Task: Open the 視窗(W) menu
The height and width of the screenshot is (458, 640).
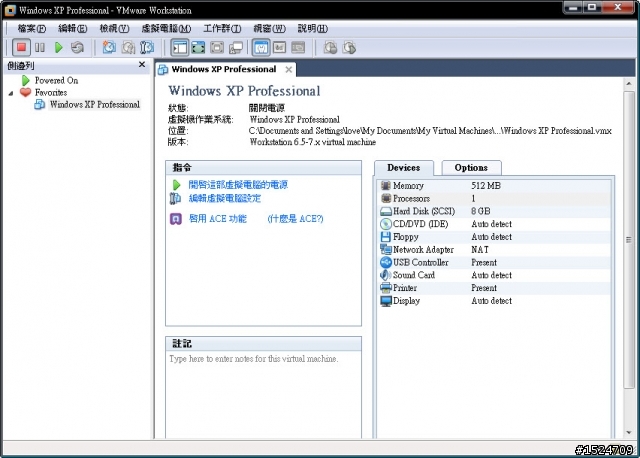Action: pyautogui.click(x=269, y=29)
